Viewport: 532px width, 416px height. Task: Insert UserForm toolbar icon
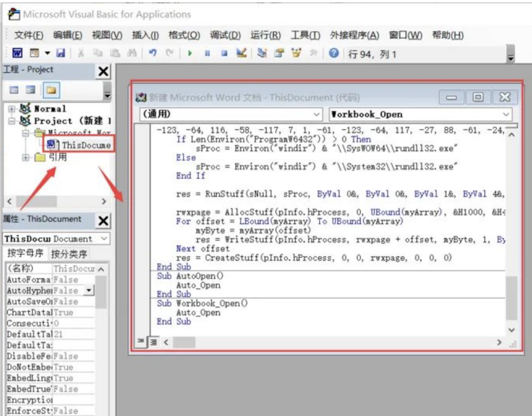click(34, 53)
